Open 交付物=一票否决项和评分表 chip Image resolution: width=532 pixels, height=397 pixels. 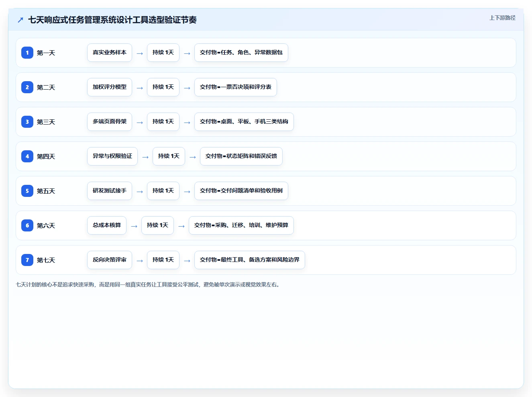[x=236, y=87]
